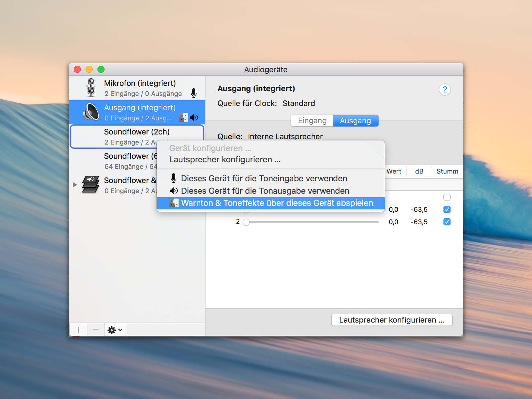Click the Quelle für Clock Standard value
Image resolution: width=532 pixels, height=399 pixels.
299,103
